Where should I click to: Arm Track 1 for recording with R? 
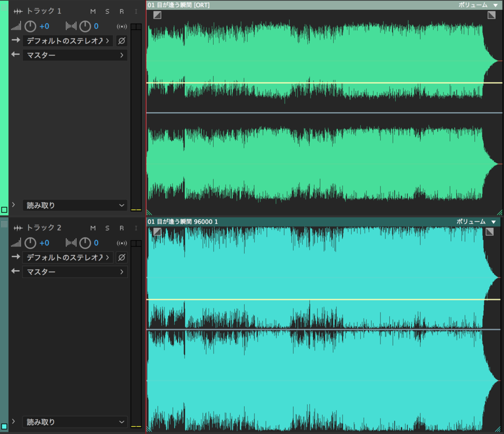click(x=122, y=12)
